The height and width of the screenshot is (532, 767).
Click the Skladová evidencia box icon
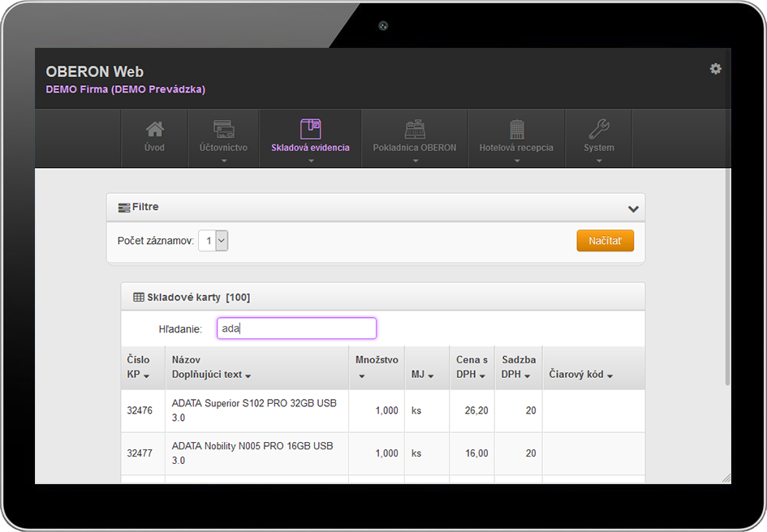tap(310, 129)
